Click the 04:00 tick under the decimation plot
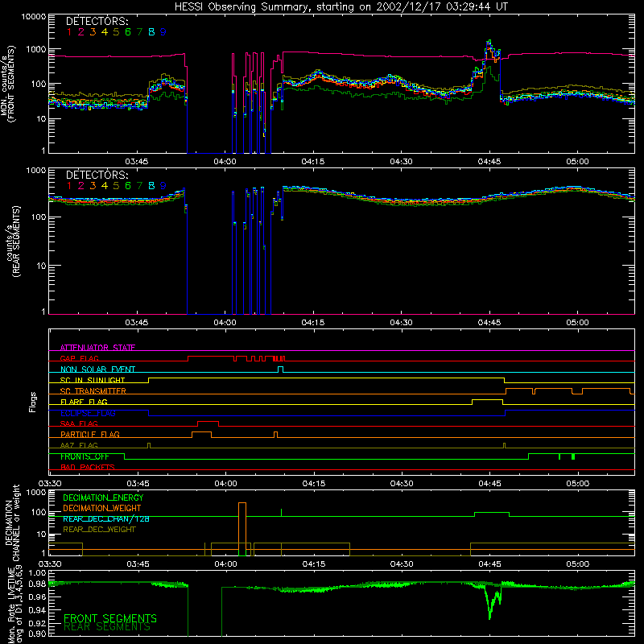Viewport: 644px width, 644px height. [x=225, y=564]
